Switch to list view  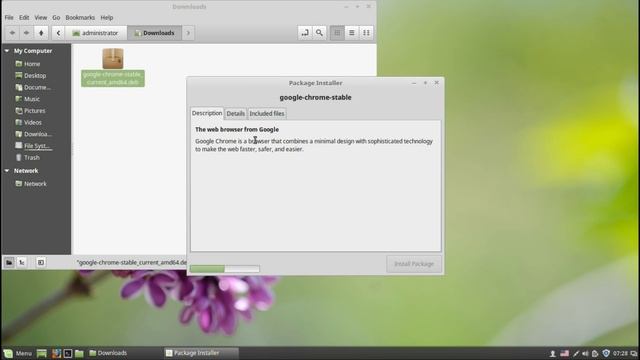tap(351, 33)
